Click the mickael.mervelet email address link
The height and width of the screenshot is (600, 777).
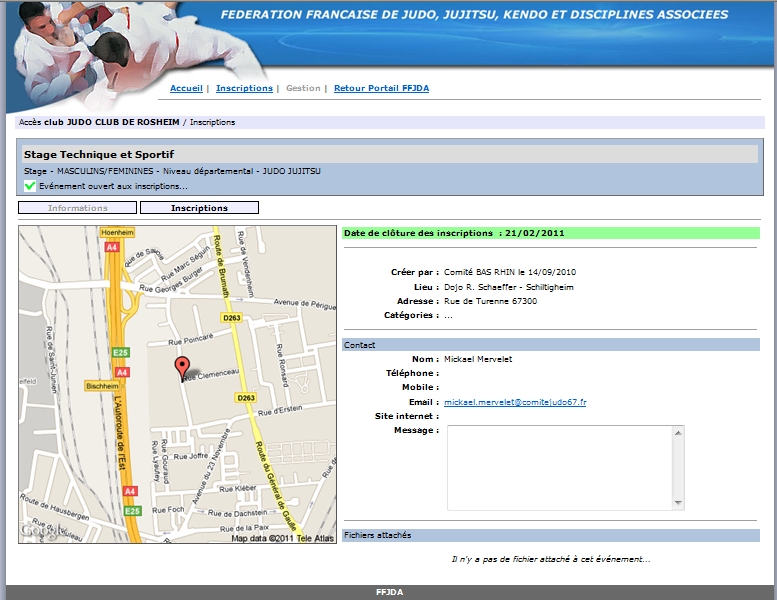click(515, 402)
